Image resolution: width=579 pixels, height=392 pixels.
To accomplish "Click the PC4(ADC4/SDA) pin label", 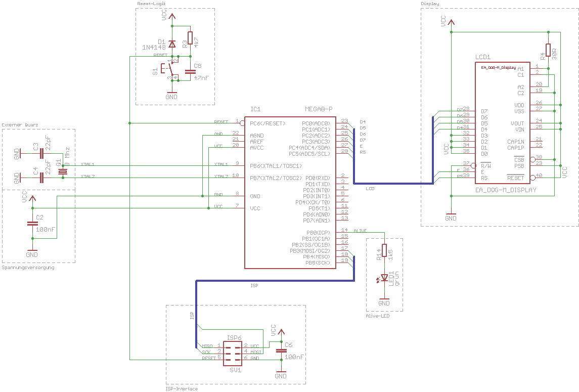I will (309, 148).
